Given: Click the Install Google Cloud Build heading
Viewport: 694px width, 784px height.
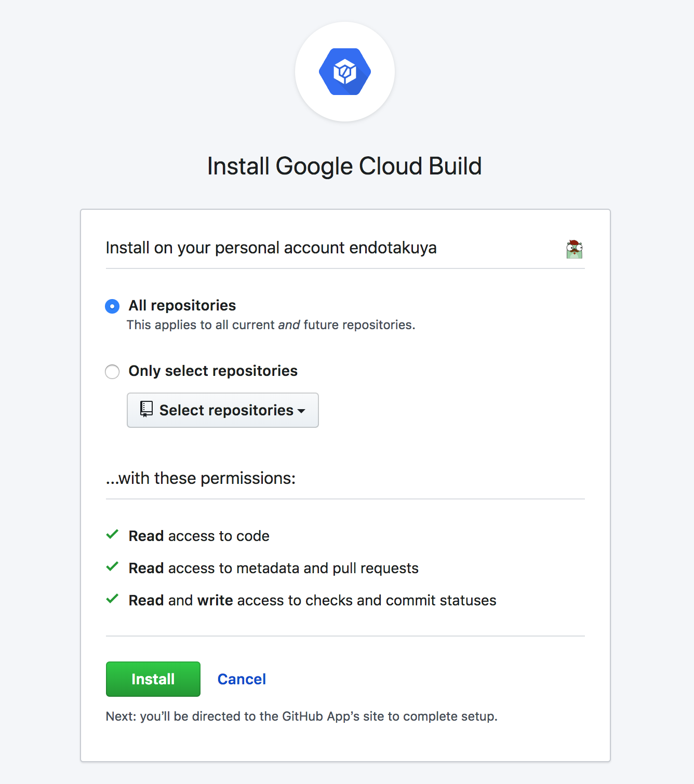Looking at the screenshot, I should pyautogui.click(x=344, y=167).
